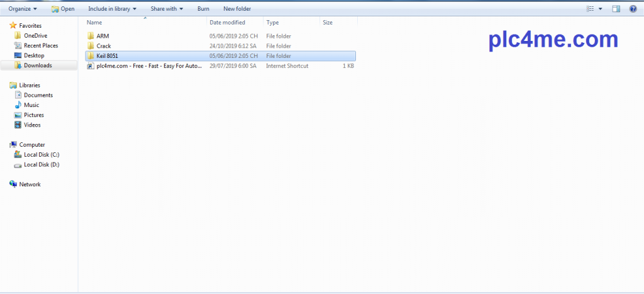644x294 pixels.
Task: Select the ARM folder icon
Action: point(91,36)
